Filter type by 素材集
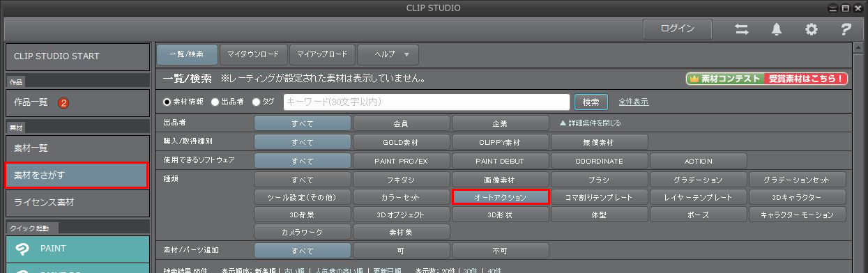This screenshot has width=868, height=273. click(401, 232)
